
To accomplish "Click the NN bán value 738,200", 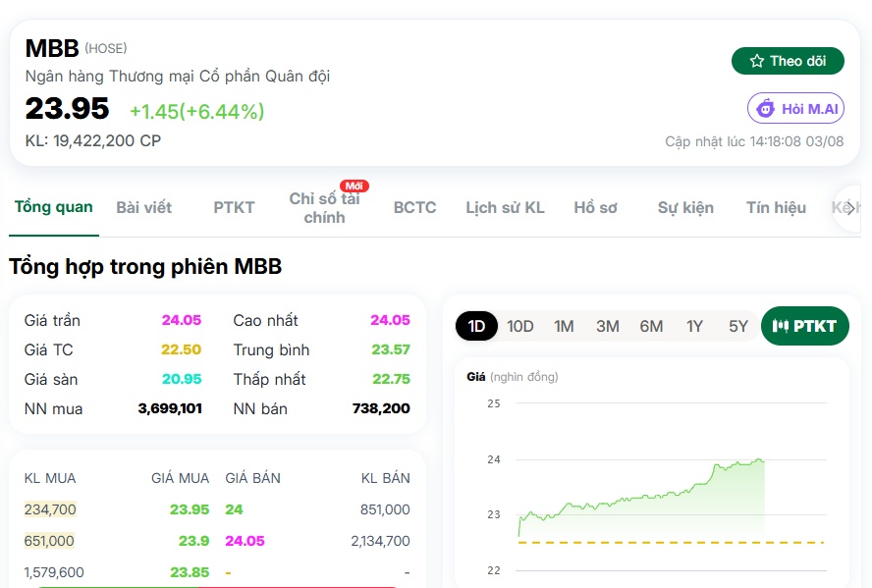I will click(x=381, y=408).
